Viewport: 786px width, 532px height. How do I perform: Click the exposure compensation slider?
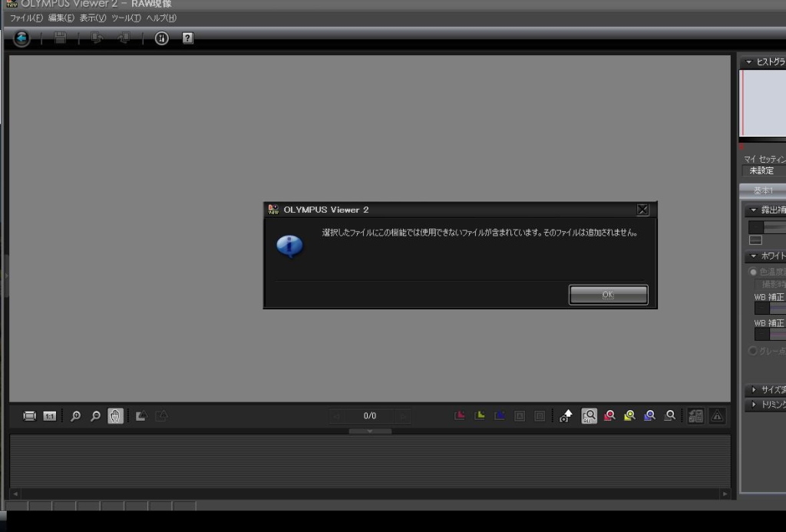767,227
